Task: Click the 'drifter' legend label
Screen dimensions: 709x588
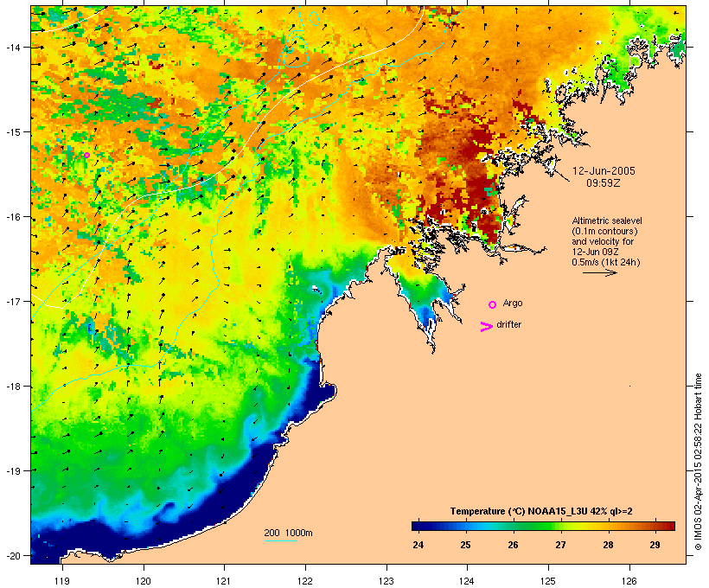Action: click(508, 324)
